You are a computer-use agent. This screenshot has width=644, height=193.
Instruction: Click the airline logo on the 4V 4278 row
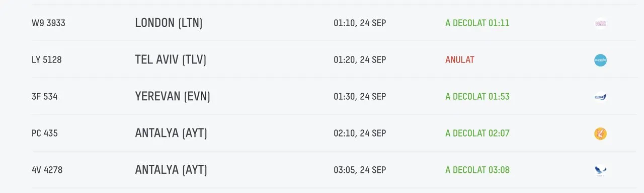coord(600,170)
